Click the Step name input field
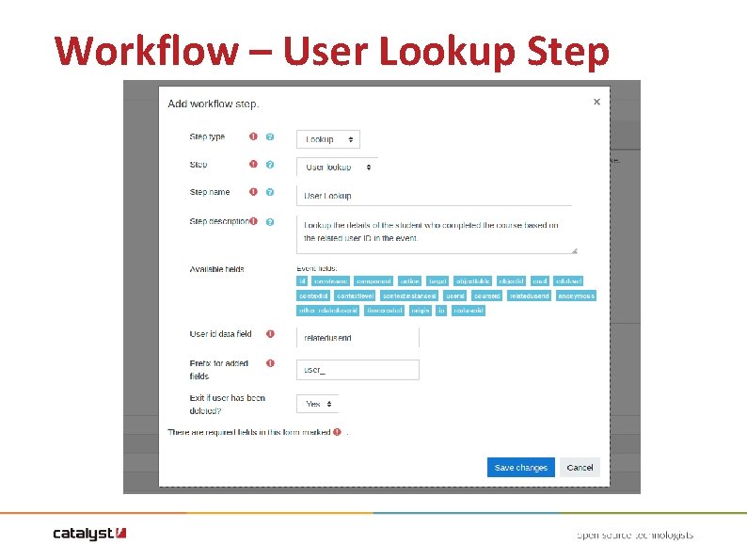The width and height of the screenshot is (747, 560). (x=434, y=196)
